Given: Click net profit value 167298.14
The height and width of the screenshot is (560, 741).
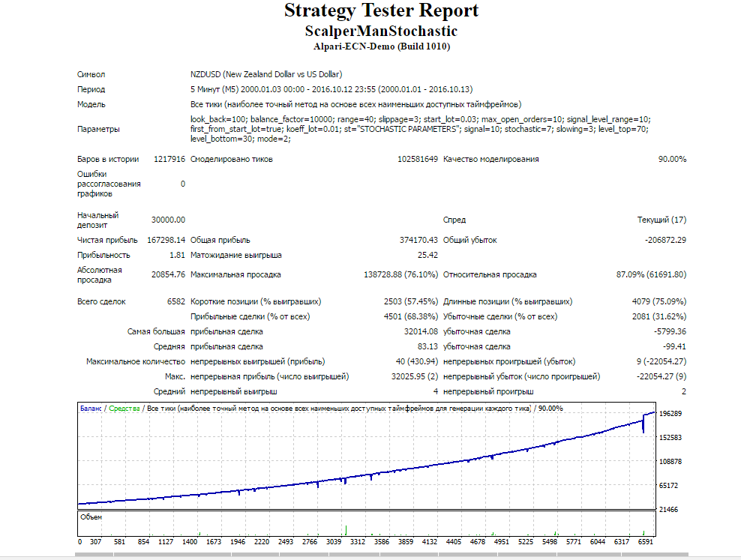Looking at the screenshot, I should click(x=166, y=240).
